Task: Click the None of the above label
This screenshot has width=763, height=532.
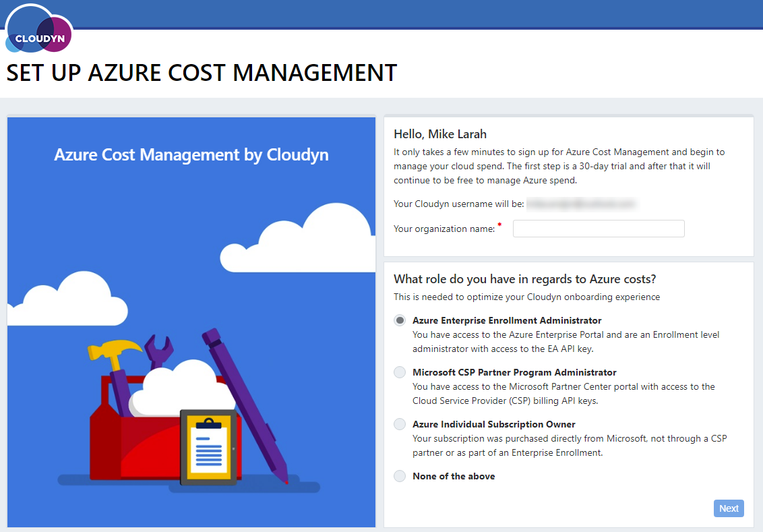Action: [x=454, y=476]
